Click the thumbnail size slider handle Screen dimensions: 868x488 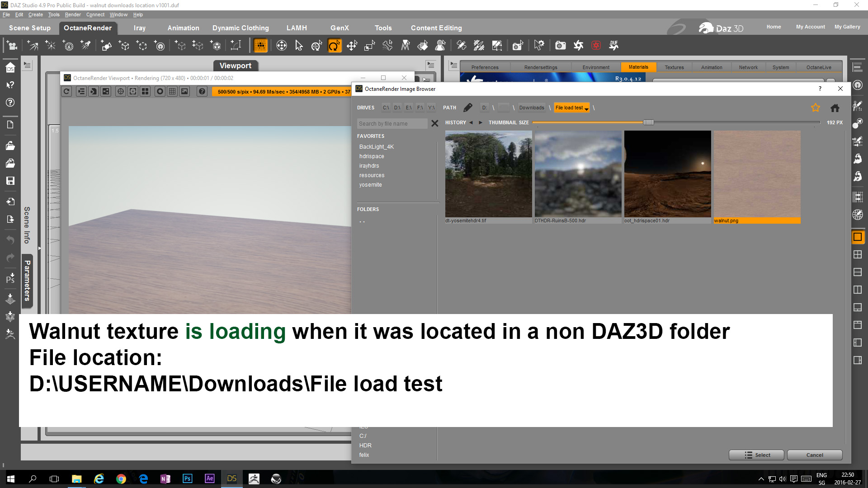(648, 122)
